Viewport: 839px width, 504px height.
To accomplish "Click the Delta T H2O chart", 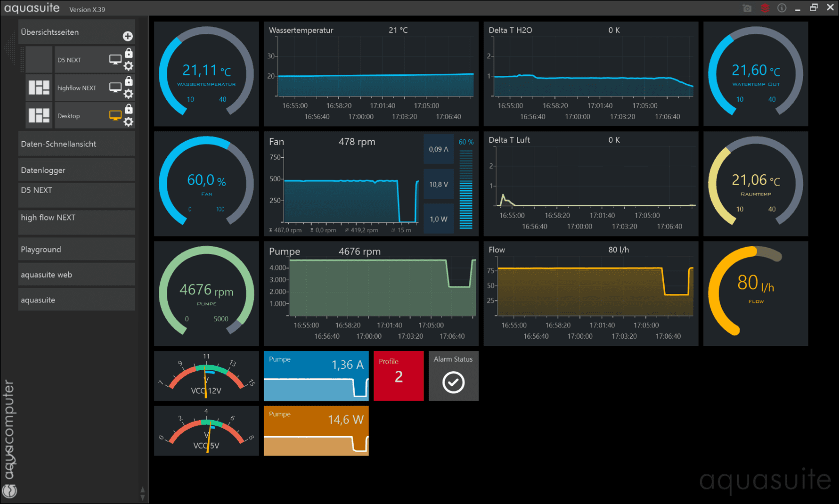I will point(591,74).
